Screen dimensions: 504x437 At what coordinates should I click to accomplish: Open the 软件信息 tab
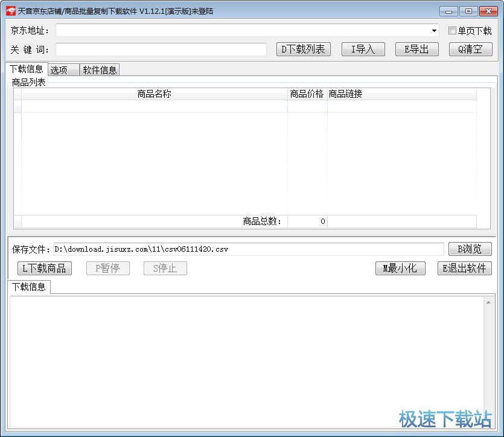[100, 70]
